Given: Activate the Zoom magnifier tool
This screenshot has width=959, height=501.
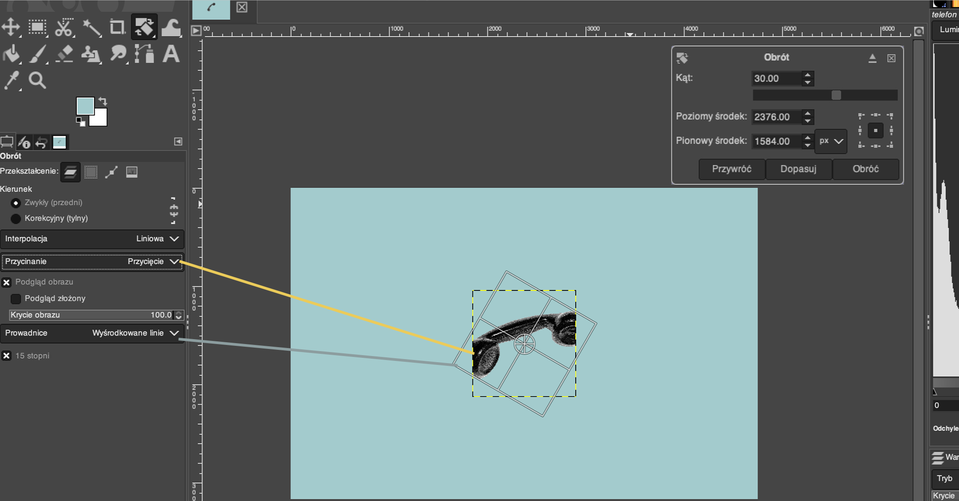Looking at the screenshot, I should [x=38, y=80].
